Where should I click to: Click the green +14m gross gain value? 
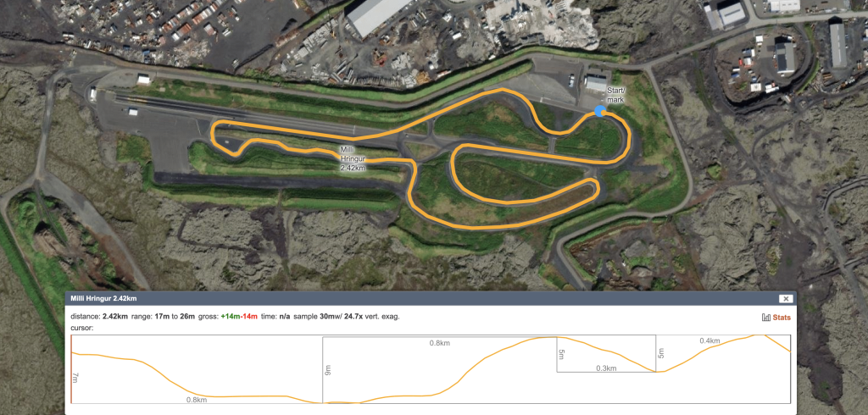(x=232, y=317)
